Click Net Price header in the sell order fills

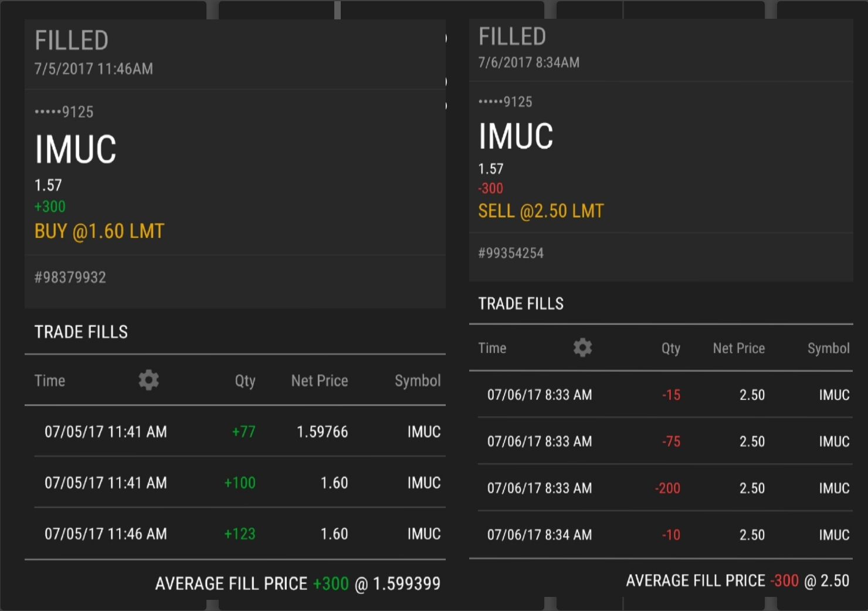(738, 348)
